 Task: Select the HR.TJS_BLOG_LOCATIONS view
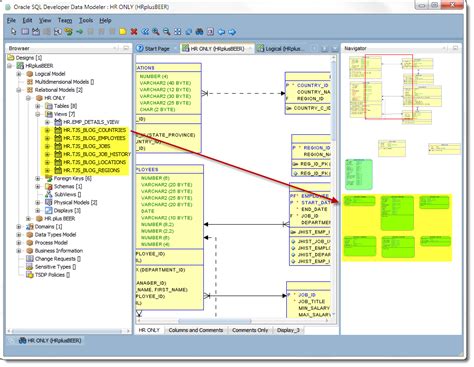[95, 162]
